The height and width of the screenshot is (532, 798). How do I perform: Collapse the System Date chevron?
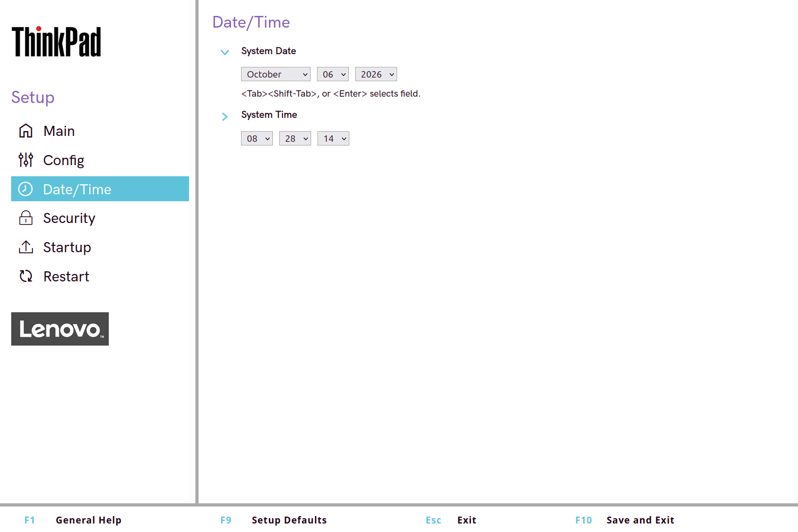pyautogui.click(x=225, y=52)
